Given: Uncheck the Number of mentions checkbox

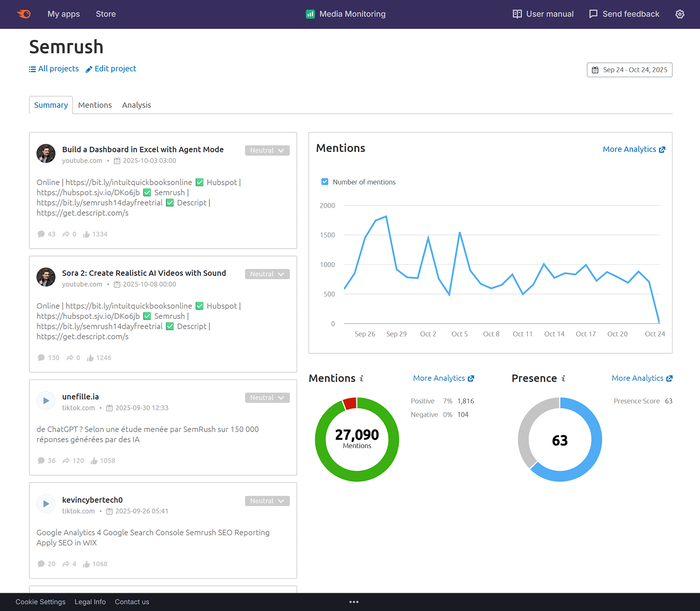Looking at the screenshot, I should coord(325,182).
